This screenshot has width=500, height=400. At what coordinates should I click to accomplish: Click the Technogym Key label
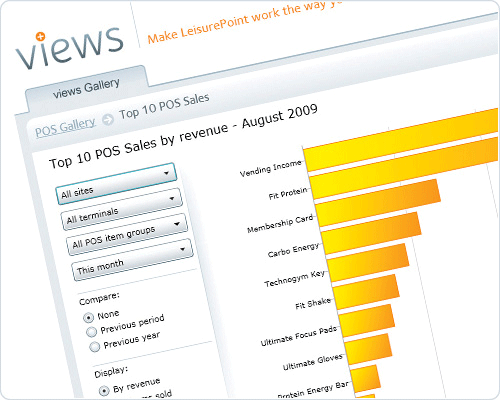294,279
